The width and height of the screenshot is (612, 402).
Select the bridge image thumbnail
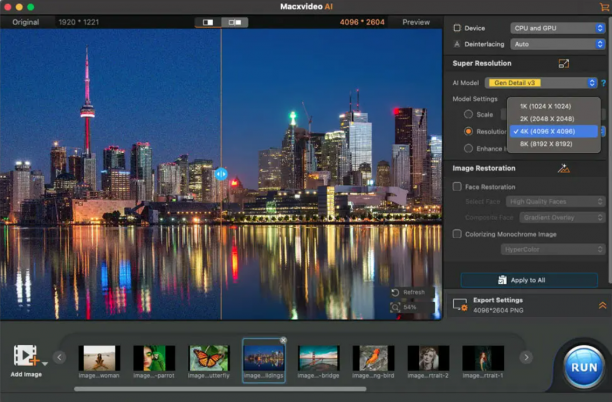[x=318, y=358]
